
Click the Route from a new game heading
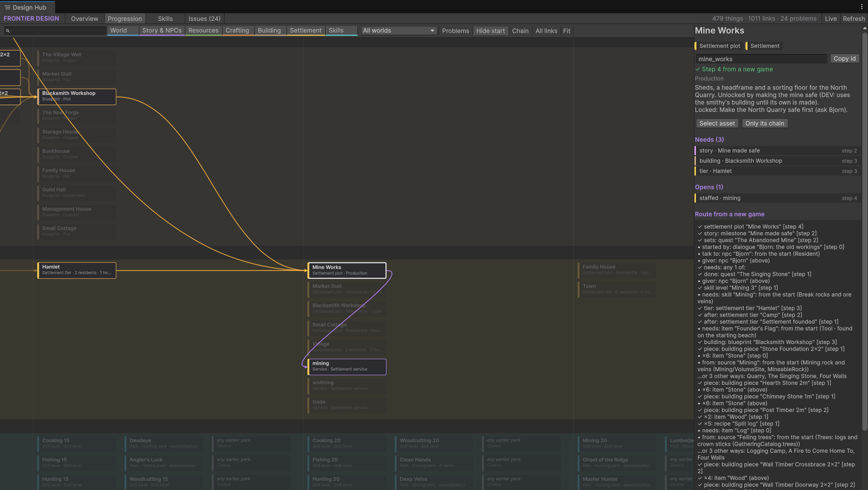click(730, 214)
